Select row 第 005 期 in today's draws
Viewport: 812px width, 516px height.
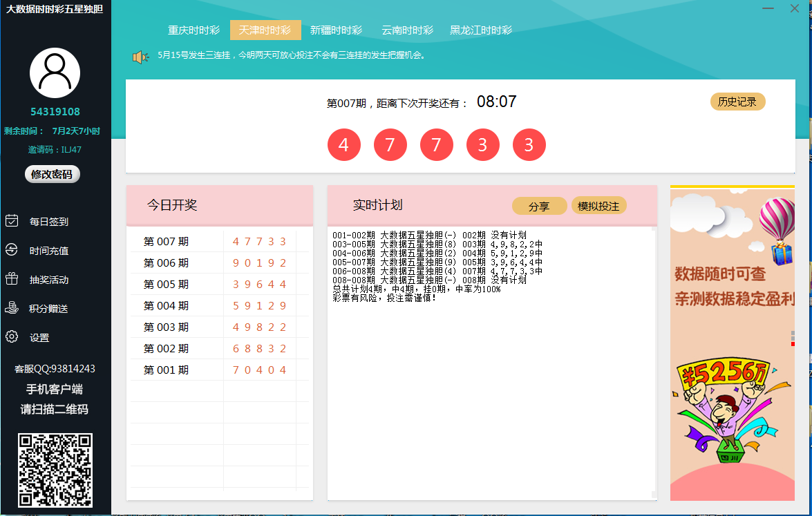(220, 284)
